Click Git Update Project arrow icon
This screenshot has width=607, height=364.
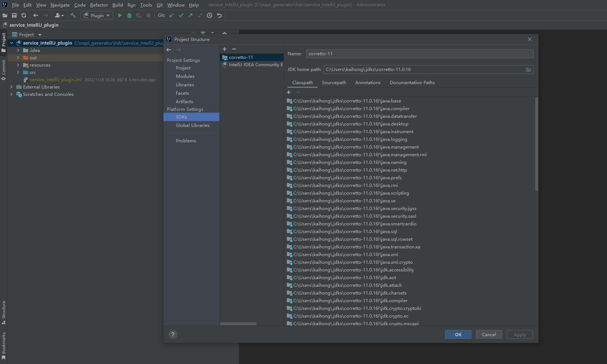click(171, 15)
